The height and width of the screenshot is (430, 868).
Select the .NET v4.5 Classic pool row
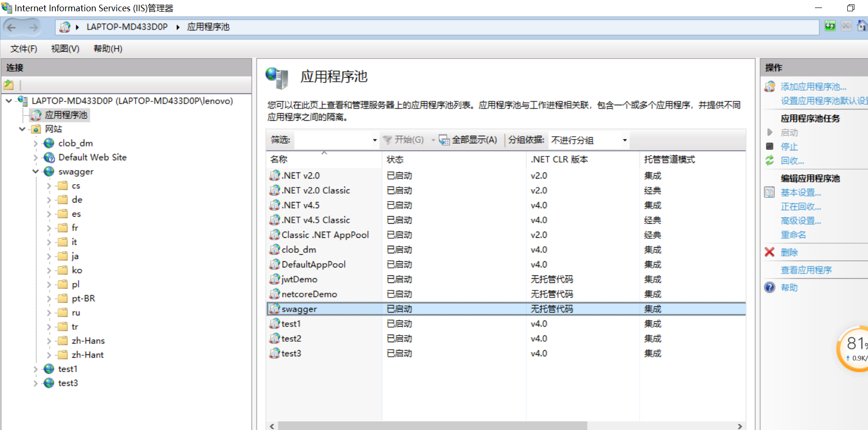point(506,220)
